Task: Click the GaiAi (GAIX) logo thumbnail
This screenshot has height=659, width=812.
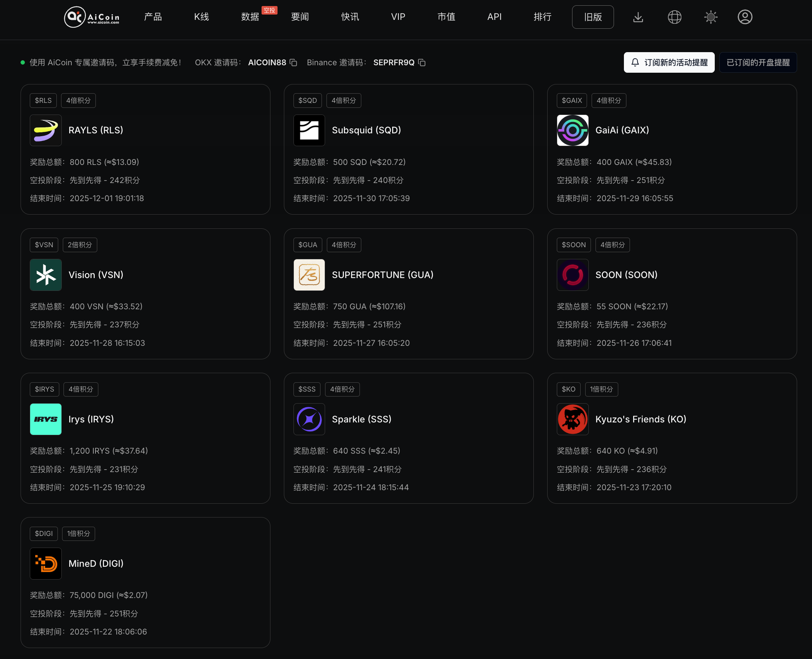Action: click(572, 130)
